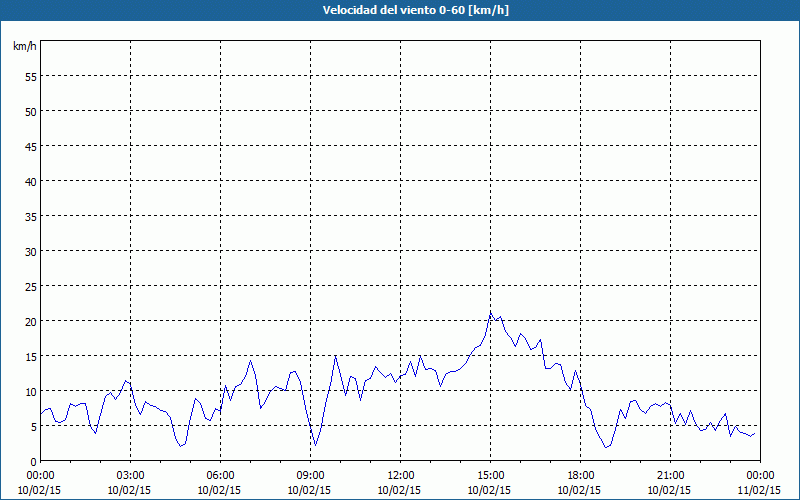Click the 25 tick label on the y-axis
The image size is (800, 500).
(30, 286)
